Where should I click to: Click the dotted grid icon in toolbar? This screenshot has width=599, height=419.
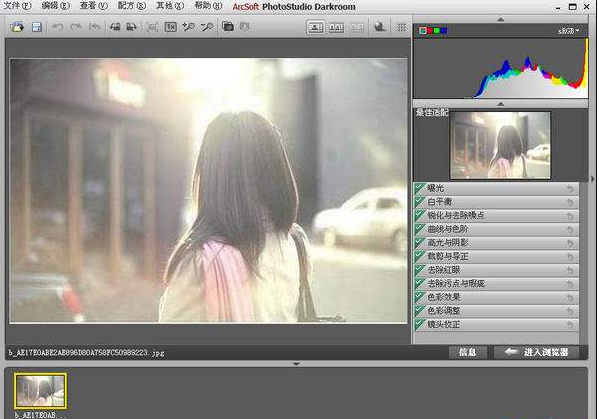pos(401,27)
